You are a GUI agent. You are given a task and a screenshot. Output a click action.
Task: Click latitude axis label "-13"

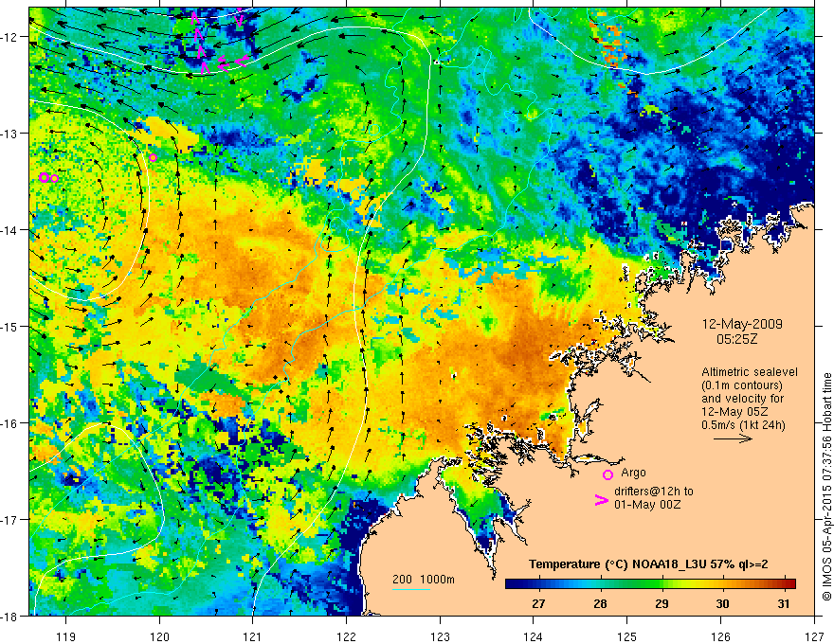9,134
